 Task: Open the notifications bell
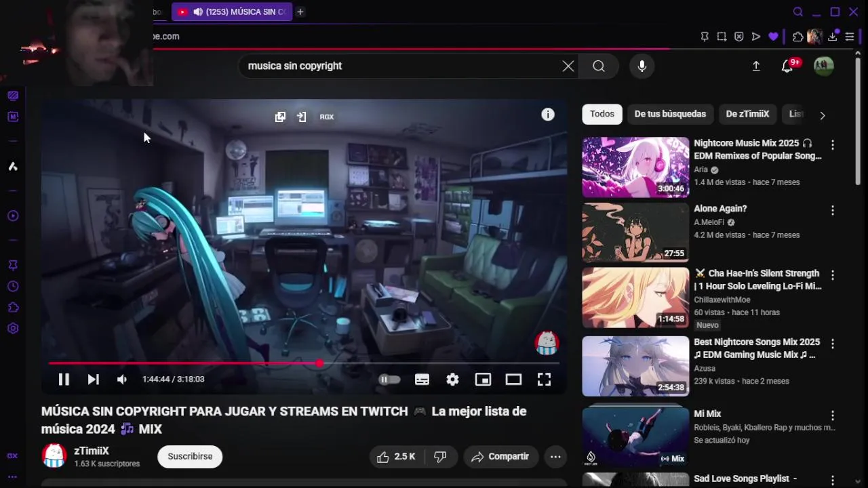(x=787, y=66)
